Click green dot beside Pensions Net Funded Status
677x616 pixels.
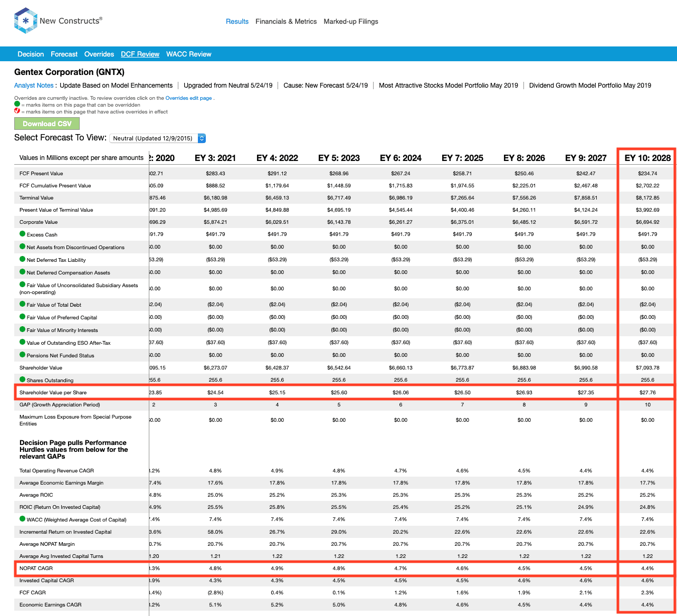23,355
